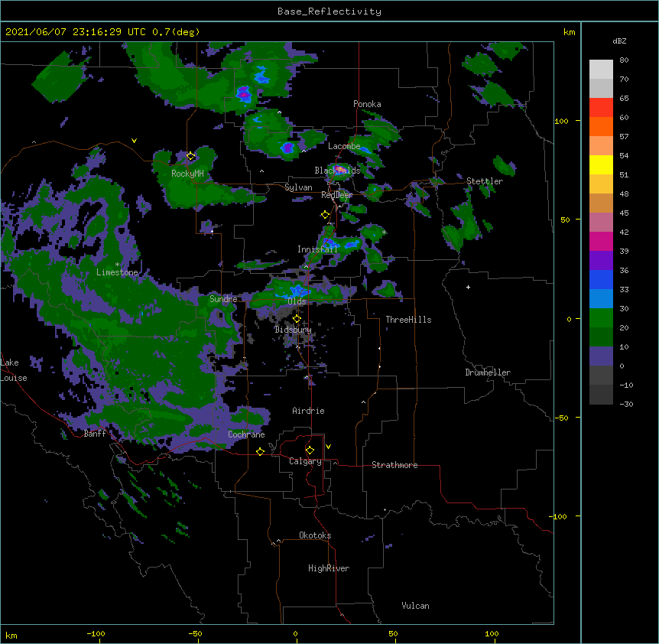Pick the light green 20–30 dBZ swatch

(x=601, y=318)
